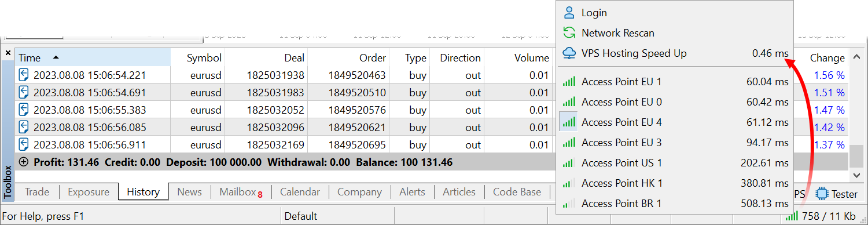The width and height of the screenshot is (868, 225).
Task: Click signal icon for Access Point BR 1
Action: click(x=569, y=204)
